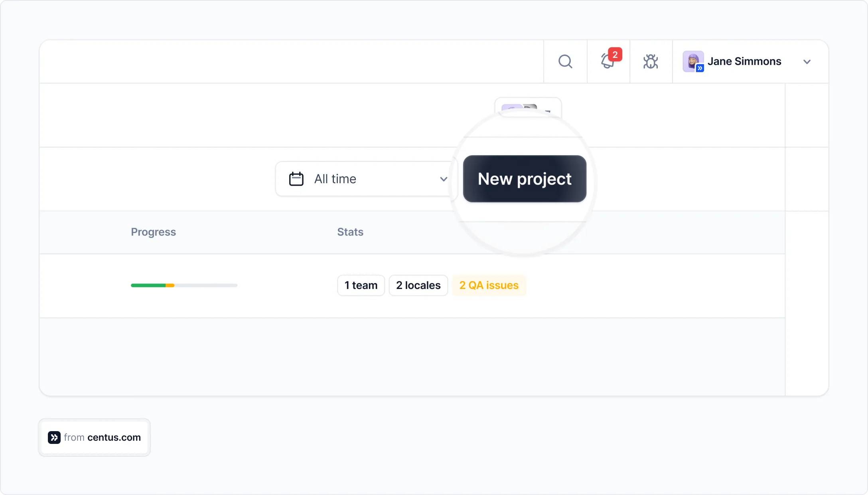The image size is (868, 495).
Task: Click the calendar icon beside All time
Action: (x=296, y=179)
